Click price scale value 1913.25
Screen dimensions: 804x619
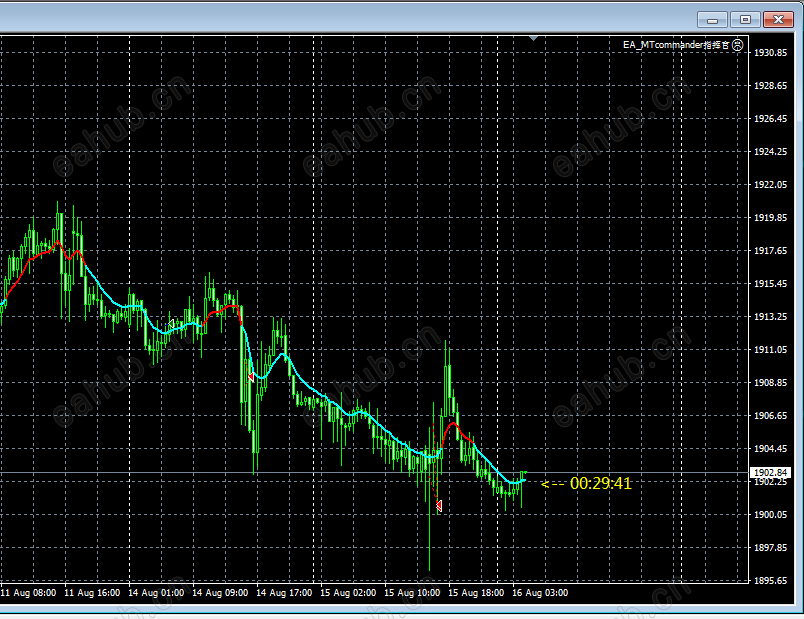(770, 316)
